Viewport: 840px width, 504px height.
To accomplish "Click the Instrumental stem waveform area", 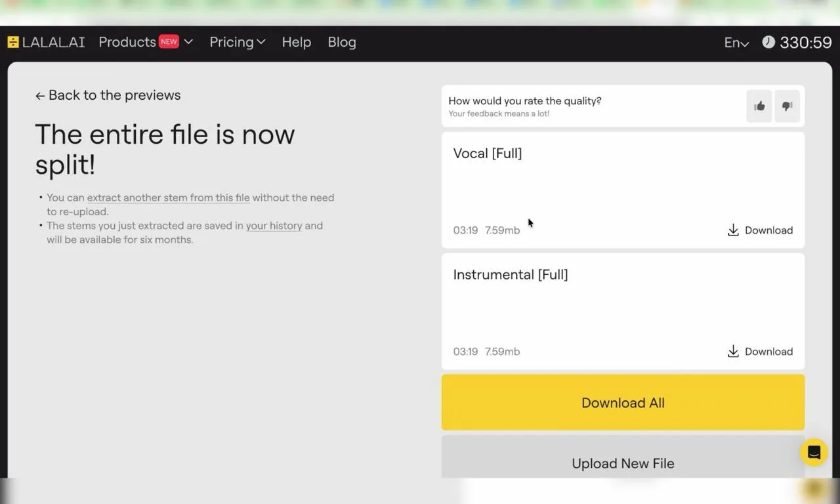I will click(623, 313).
